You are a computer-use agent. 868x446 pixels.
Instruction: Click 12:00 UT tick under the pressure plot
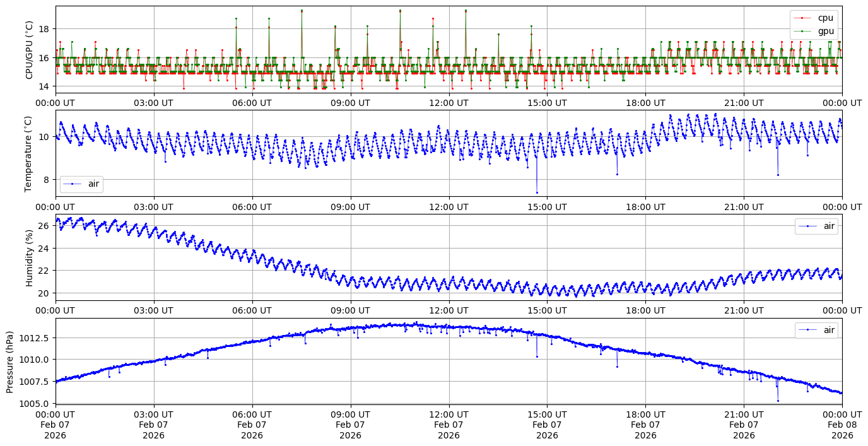click(449, 414)
